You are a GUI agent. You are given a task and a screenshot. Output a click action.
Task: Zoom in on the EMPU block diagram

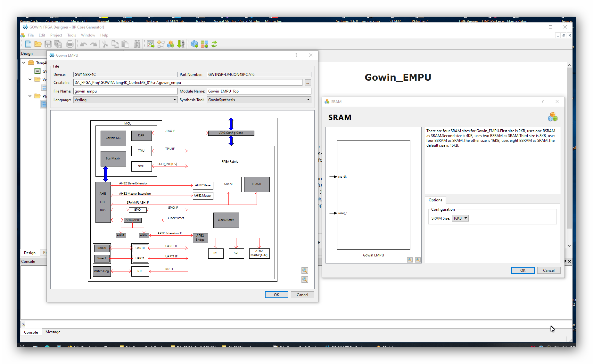tap(305, 271)
